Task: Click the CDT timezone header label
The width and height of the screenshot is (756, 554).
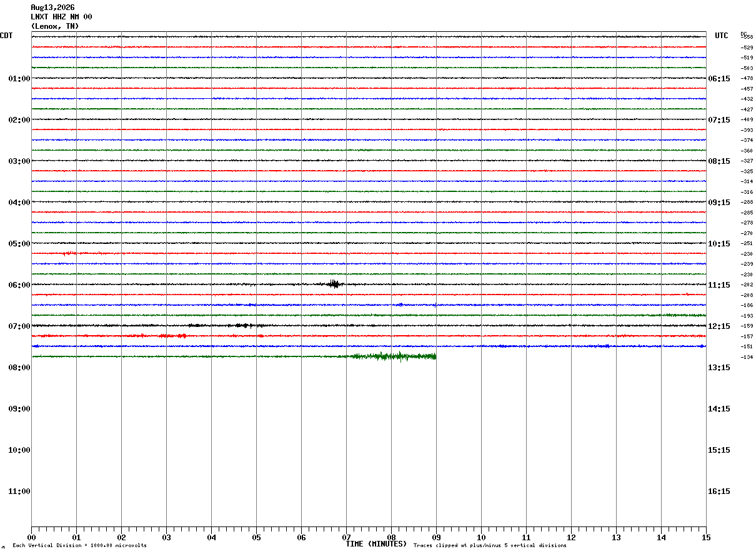Action: pyautogui.click(x=6, y=36)
